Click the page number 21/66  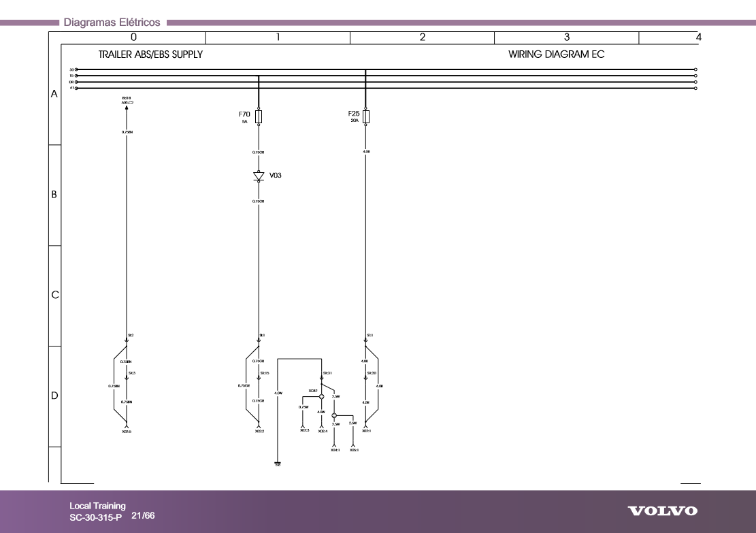(143, 515)
